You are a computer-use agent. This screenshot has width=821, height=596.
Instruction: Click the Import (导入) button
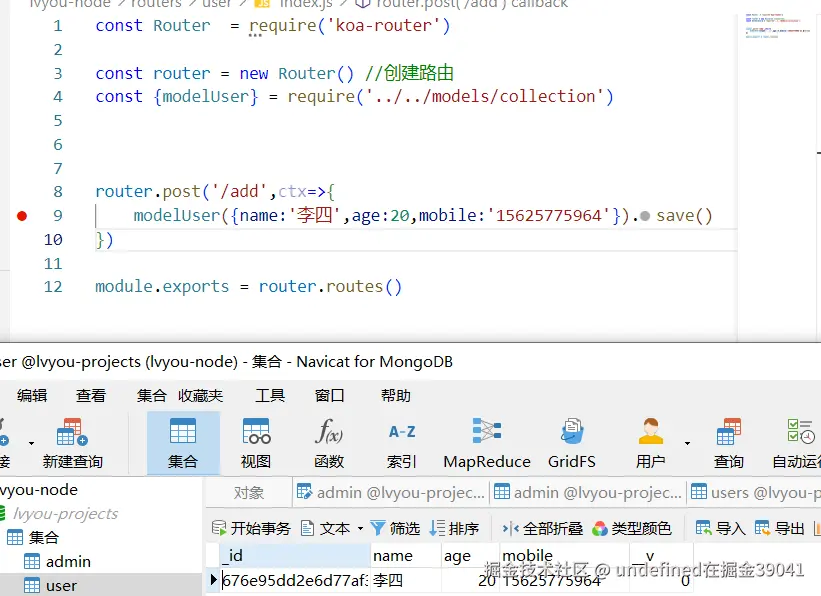720,528
